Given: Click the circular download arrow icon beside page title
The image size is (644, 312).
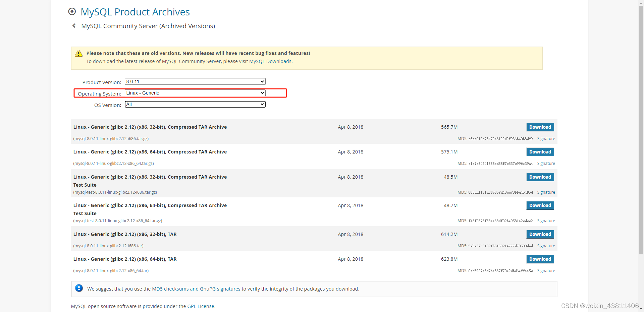Looking at the screenshot, I should 72,11.
